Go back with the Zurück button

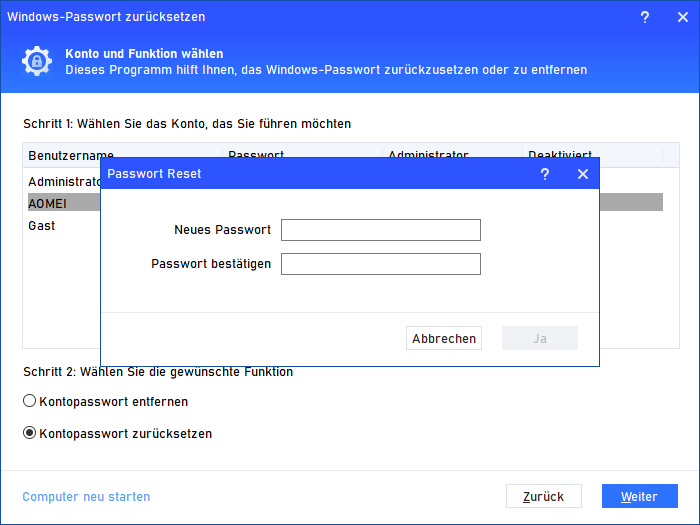[x=543, y=496]
